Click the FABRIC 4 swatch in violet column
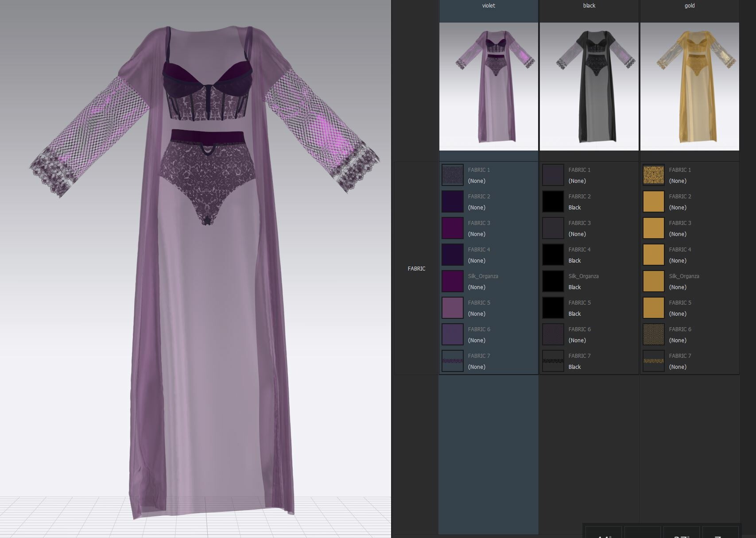 453,255
